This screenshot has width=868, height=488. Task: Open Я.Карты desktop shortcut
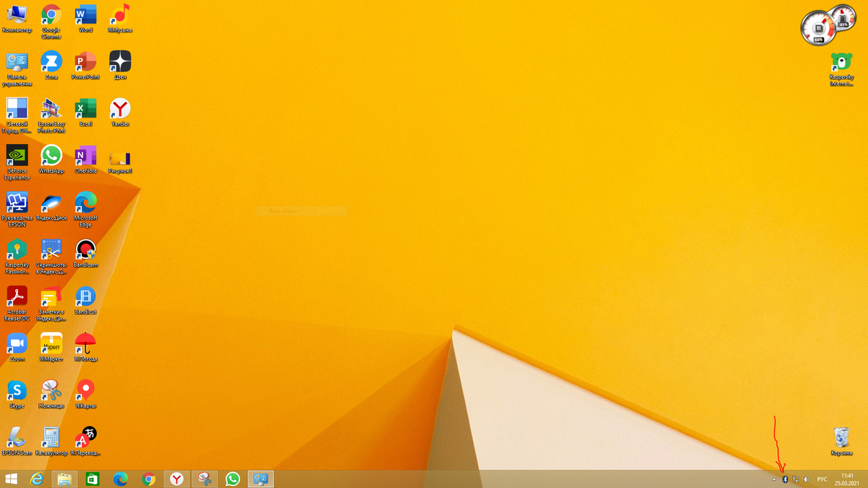coord(85,395)
